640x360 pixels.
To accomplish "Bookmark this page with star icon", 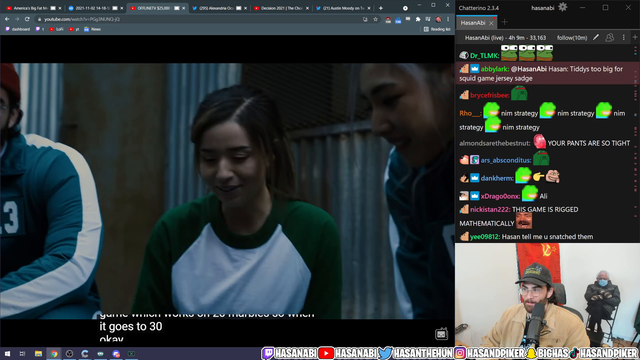I will [375, 19].
